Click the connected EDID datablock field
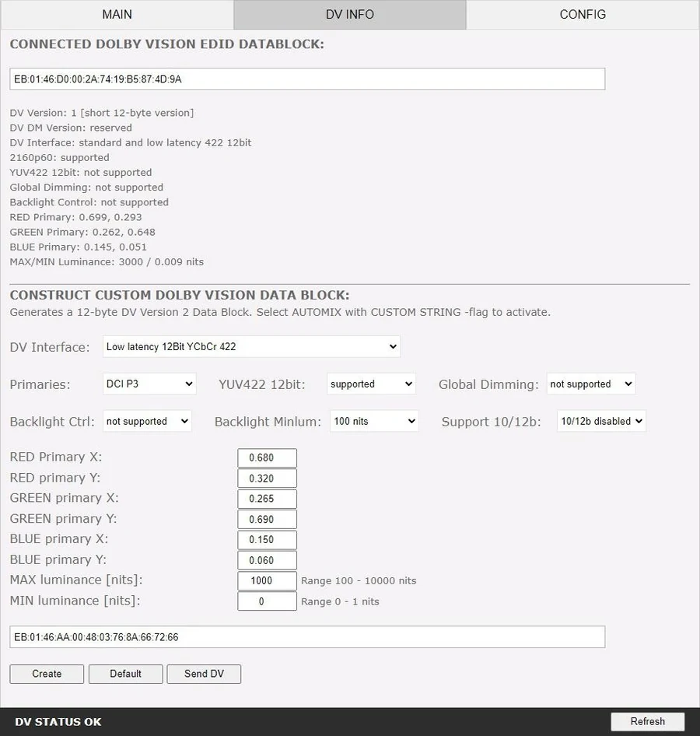Viewport: 700px width, 736px height. click(x=307, y=79)
